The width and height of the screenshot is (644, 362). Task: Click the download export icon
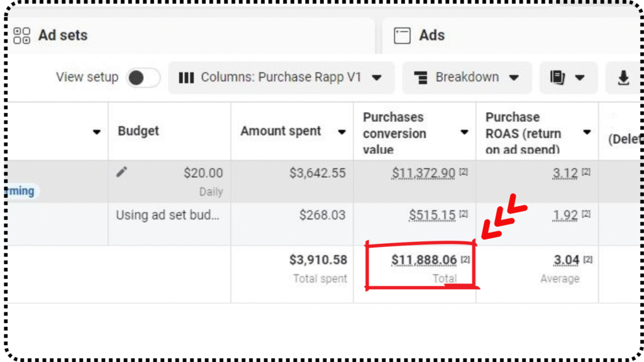623,77
